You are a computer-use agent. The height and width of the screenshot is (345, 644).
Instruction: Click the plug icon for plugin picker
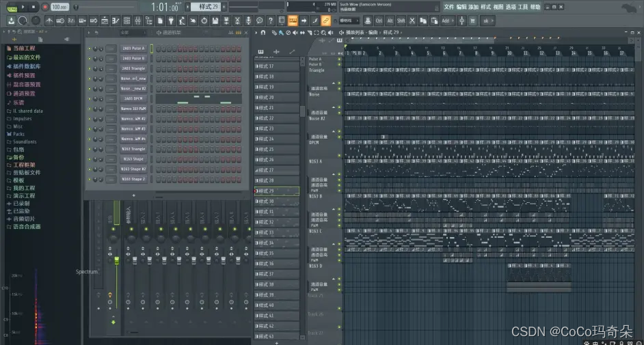point(171,20)
